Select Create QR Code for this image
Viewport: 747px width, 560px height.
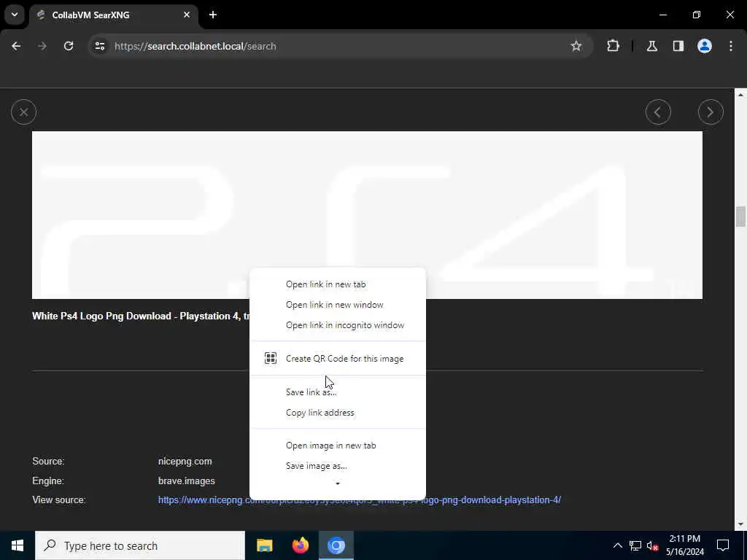(x=337, y=359)
